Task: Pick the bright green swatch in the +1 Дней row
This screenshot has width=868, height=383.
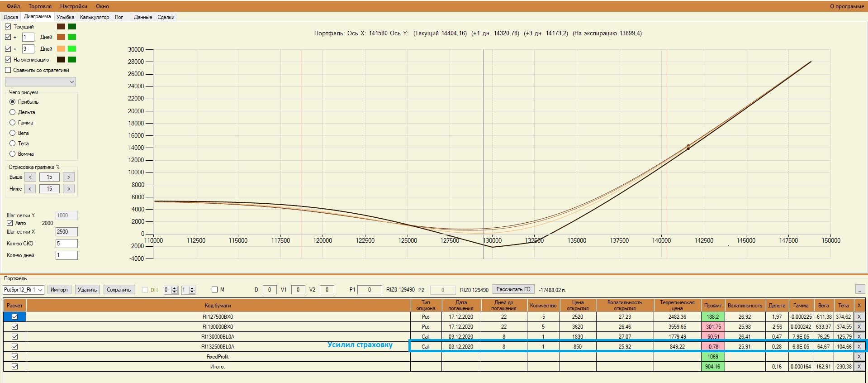Action: 72,37
